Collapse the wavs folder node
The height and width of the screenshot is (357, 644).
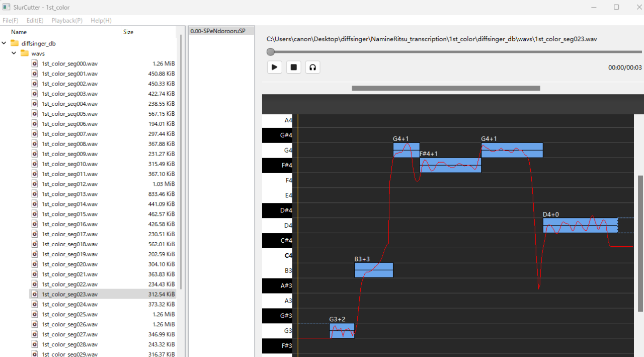[14, 53]
